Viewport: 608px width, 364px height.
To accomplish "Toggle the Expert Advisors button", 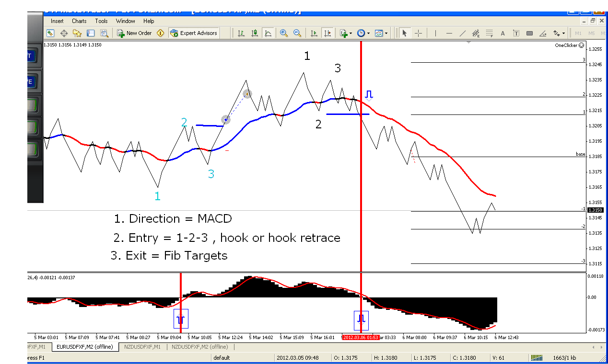I will pos(194,33).
